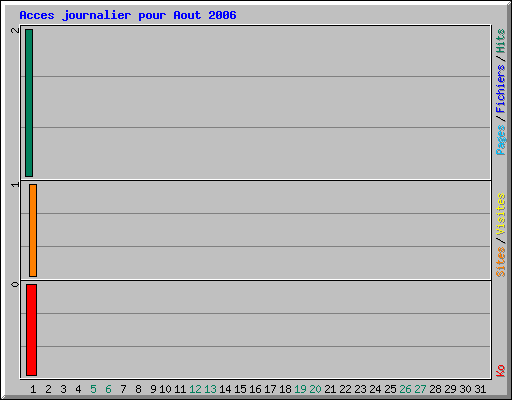
Task: Click the y-axis value 0
Action: click(15, 284)
